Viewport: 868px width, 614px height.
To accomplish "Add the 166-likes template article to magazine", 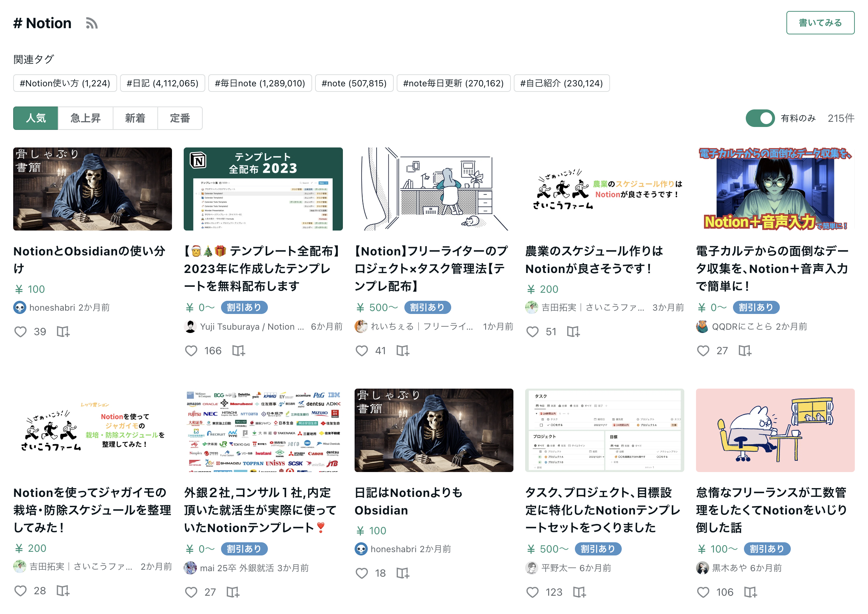I will point(238,351).
